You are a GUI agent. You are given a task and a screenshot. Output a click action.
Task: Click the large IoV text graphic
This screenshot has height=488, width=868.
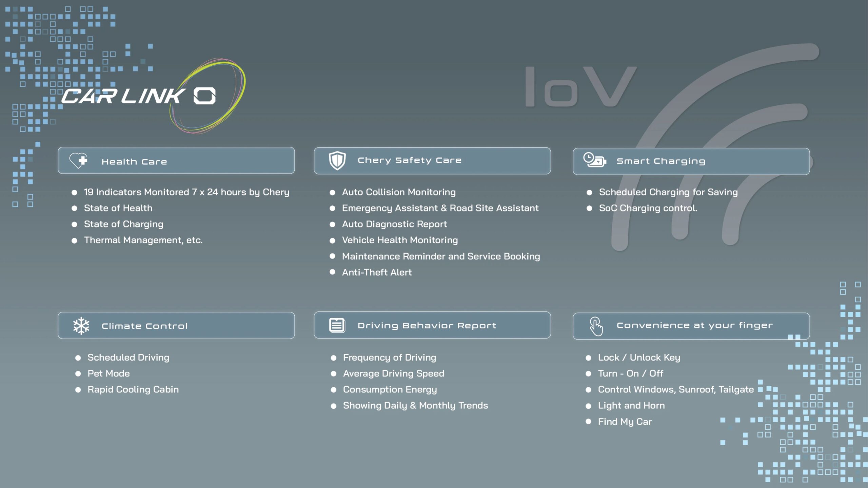[x=580, y=87]
